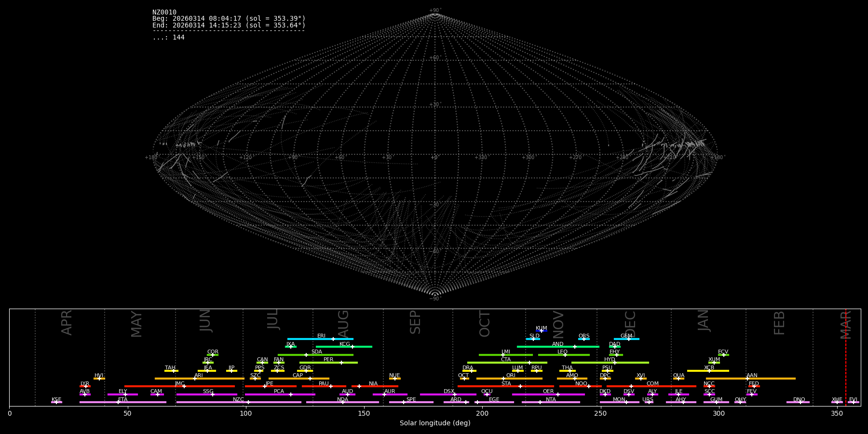Select the COM shower label
This screenshot has height=434, width=868.
[x=652, y=384]
